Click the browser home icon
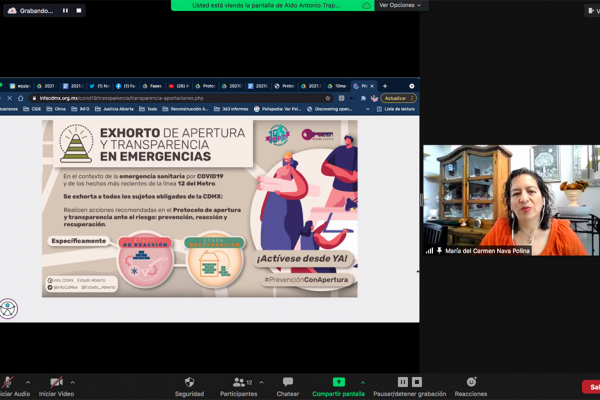The width and height of the screenshot is (600, 400). click(x=21, y=98)
